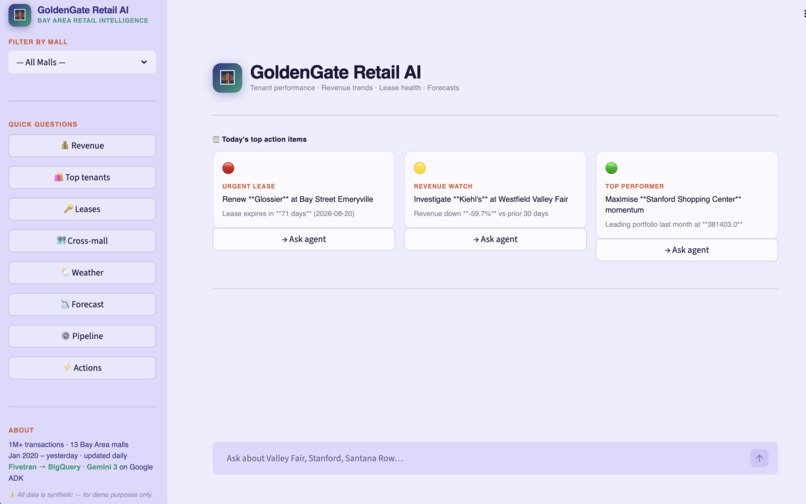Click the "Leading portfolio last month" line
The width and height of the screenshot is (806, 504).
click(x=674, y=224)
